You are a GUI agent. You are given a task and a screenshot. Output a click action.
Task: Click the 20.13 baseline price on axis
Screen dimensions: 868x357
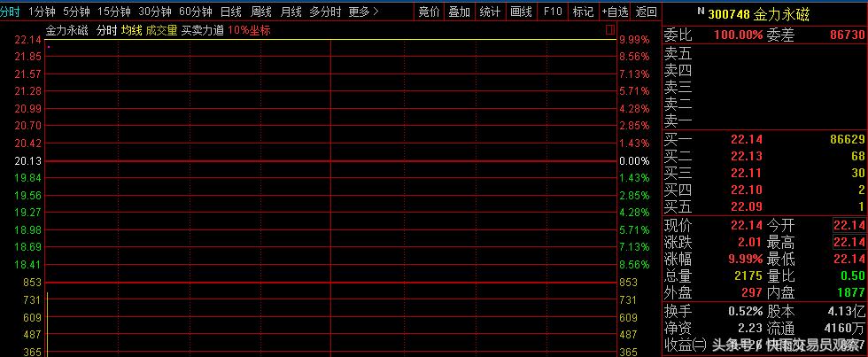[x=27, y=161]
